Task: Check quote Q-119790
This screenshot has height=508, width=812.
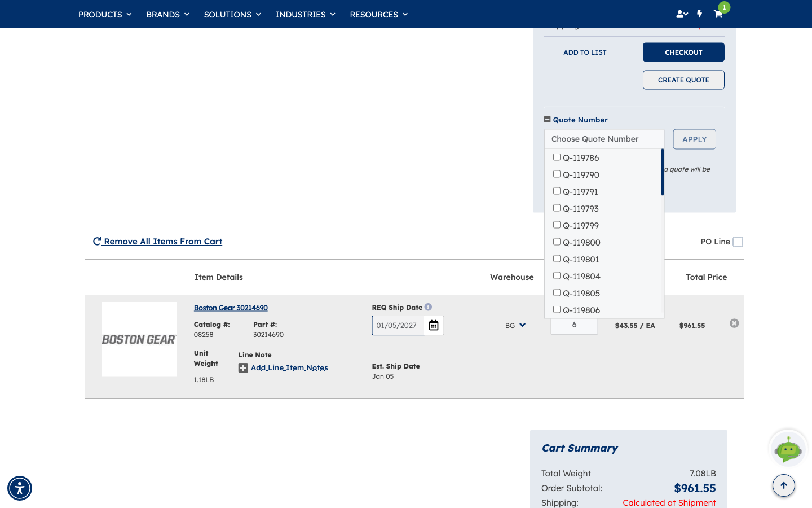Action: [x=557, y=174]
